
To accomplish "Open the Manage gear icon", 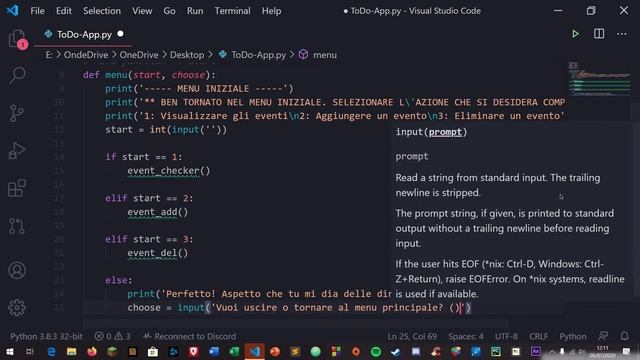I will coord(17,307).
